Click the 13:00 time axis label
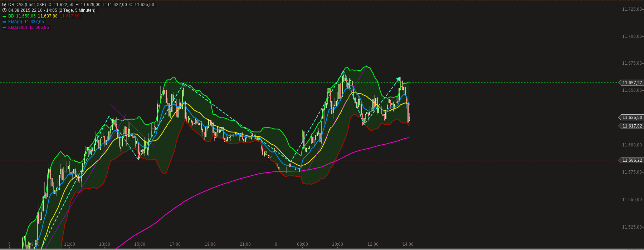The image size is (644, 250). tap(104, 244)
